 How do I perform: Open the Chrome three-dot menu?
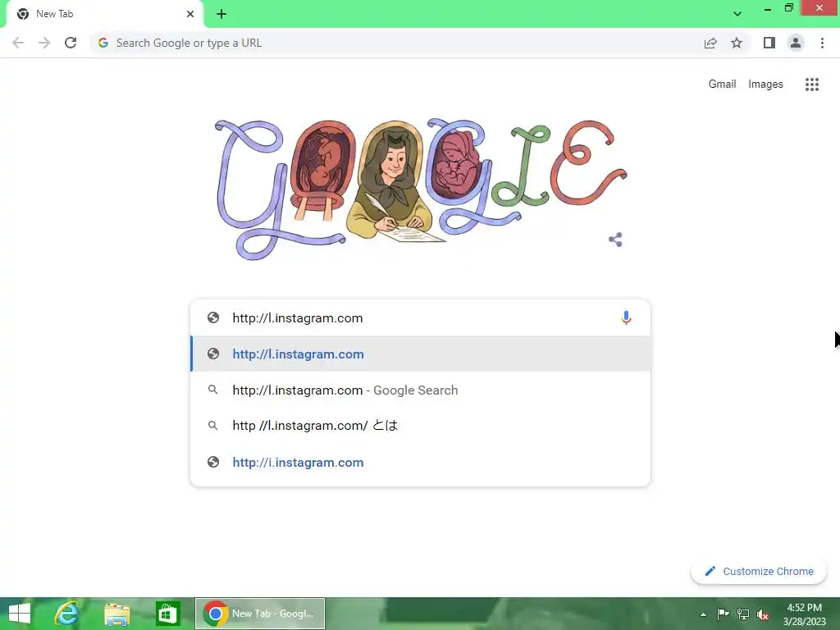pyautogui.click(x=822, y=43)
